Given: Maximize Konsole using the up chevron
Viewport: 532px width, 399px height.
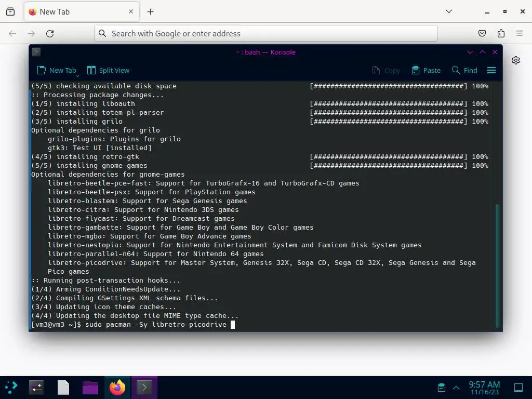Looking at the screenshot, I should click(483, 52).
